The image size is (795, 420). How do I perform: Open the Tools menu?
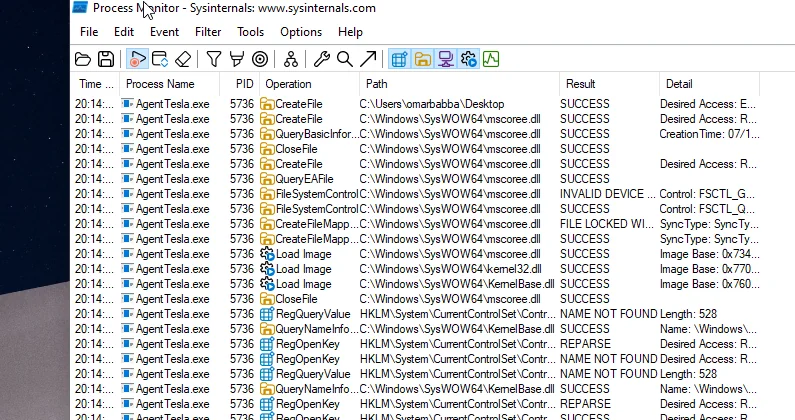pyautogui.click(x=250, y=32)
